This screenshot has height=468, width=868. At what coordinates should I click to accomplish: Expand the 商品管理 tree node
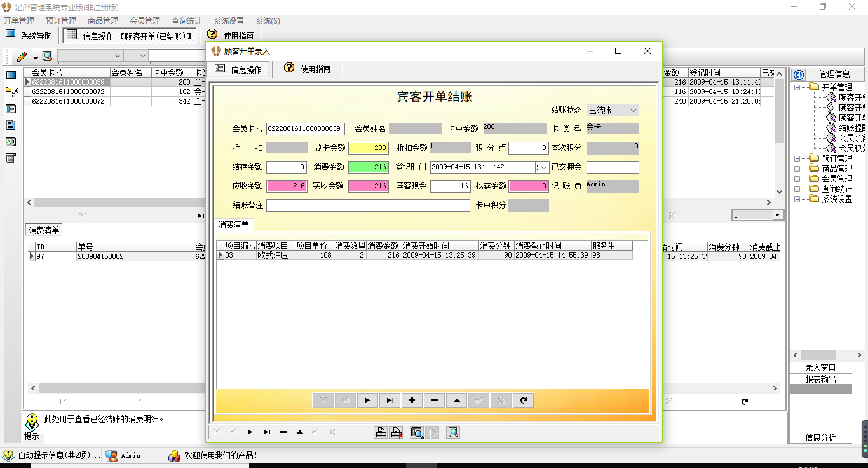[x=797, y=169]
